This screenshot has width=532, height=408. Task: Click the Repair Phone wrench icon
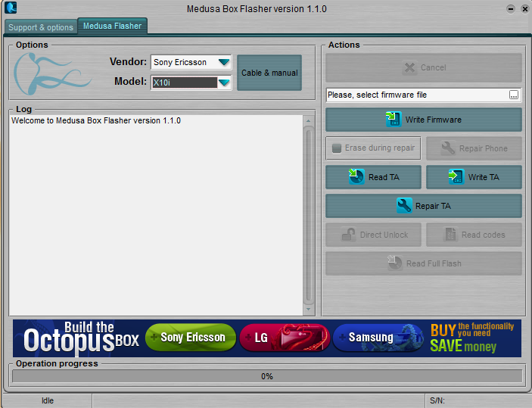click(448, 148)
